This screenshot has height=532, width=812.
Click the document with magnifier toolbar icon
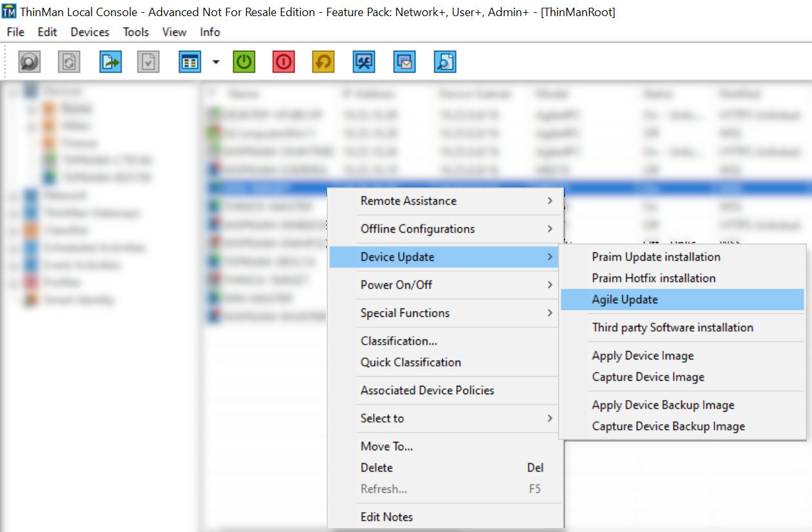(x=445, y=62)
